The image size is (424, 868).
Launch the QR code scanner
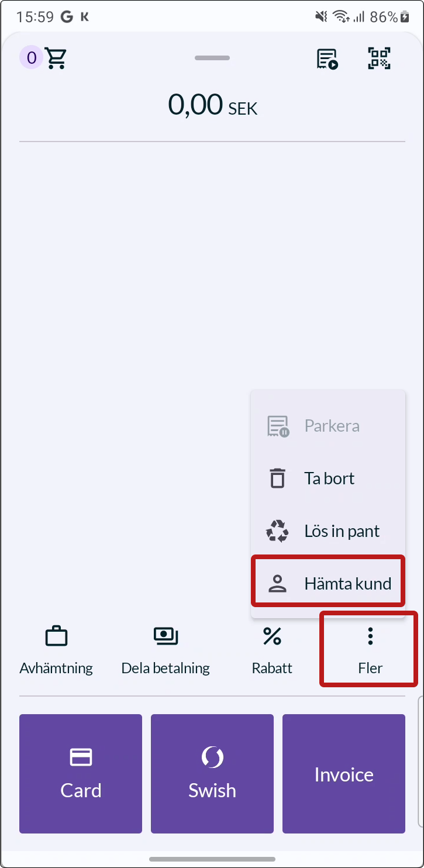pyautogui.click(x=379, y=58)
